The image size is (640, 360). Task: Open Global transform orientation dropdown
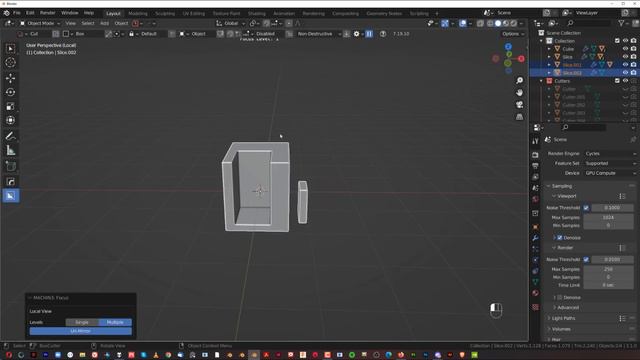point(230,23)
